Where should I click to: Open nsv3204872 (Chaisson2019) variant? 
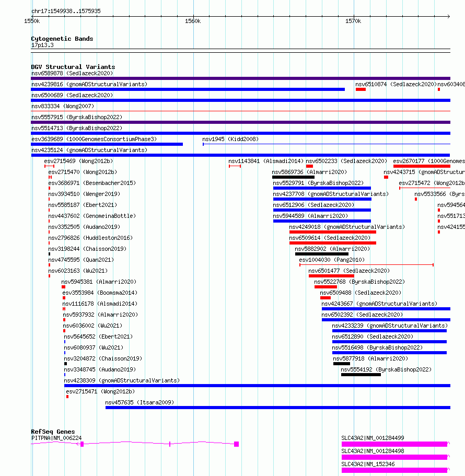103,358
